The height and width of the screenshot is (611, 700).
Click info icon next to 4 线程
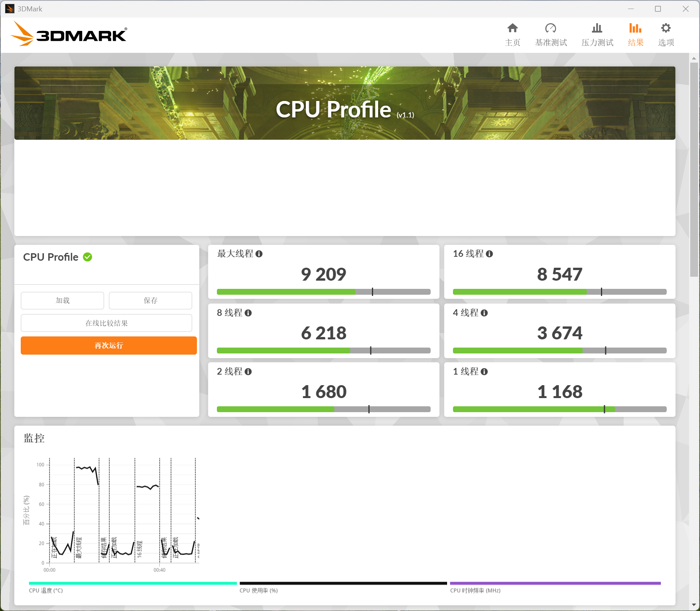coord(484,313)
